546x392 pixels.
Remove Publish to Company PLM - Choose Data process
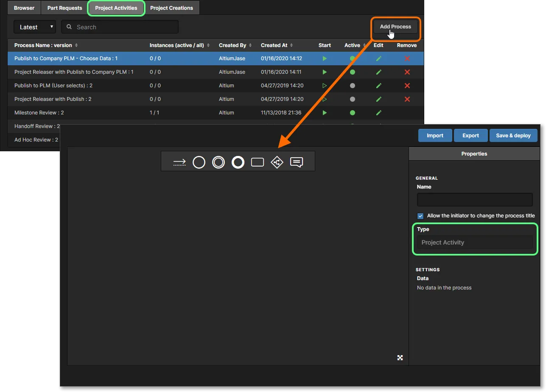click(x=407, y=58)
